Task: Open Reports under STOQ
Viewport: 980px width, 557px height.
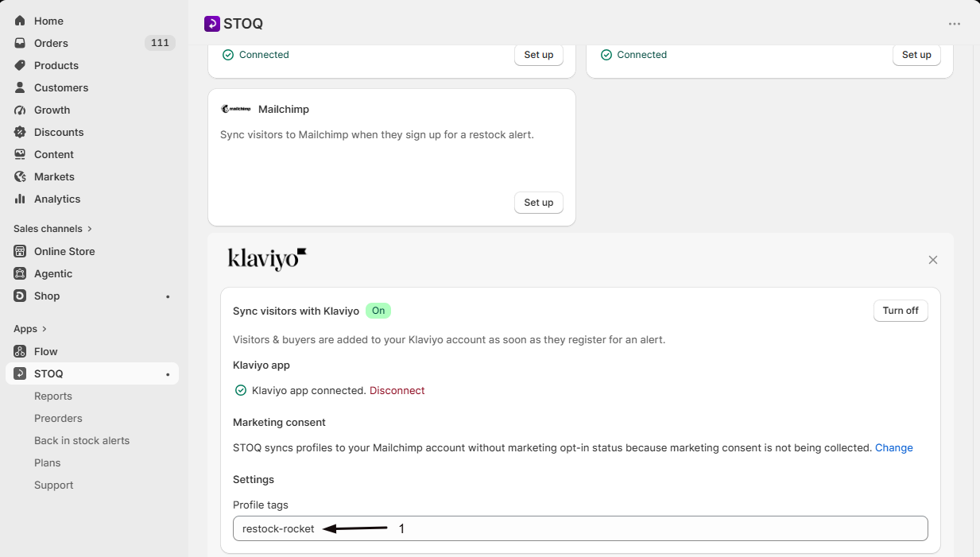Action: (x=53, y=396)
